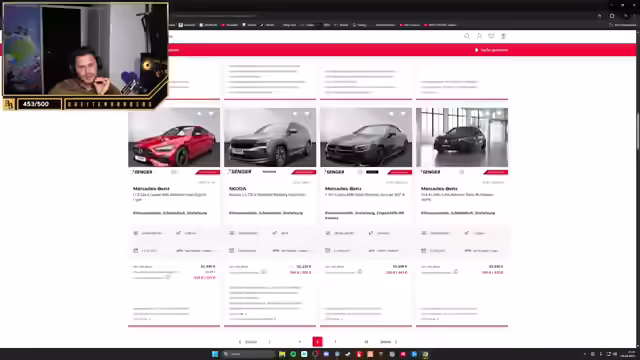640x360 pixels.
Task: Open the Windows Start menu
Action: [x=215, y=354]
